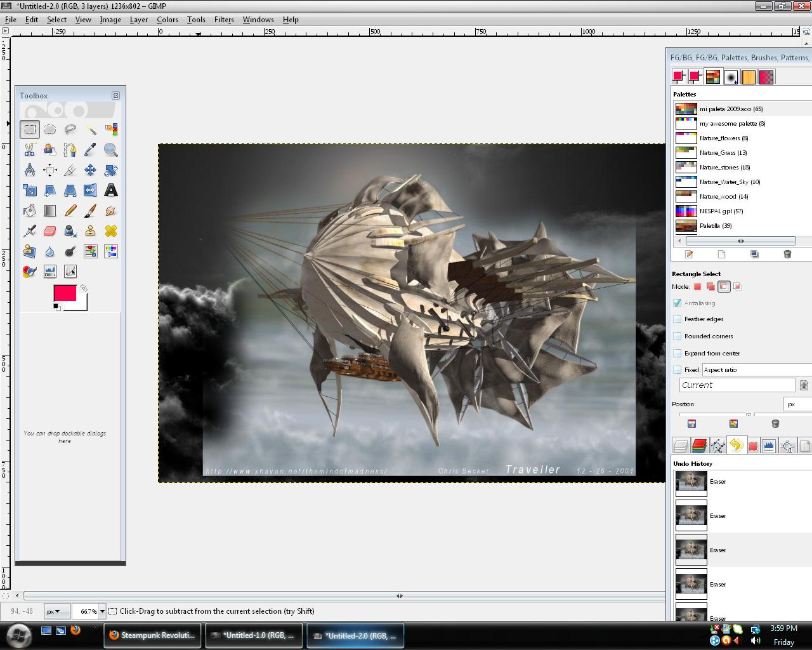Click the red foreground color swatch
Viewport: 812px width, 650px height.
point(65,293)
